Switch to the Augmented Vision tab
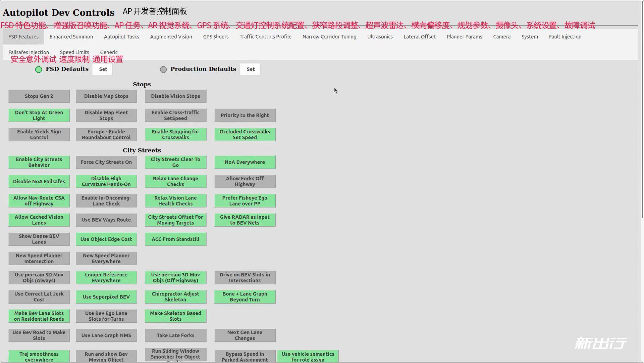644x363 pixels. pyautogui.click(x=171, y=37)
